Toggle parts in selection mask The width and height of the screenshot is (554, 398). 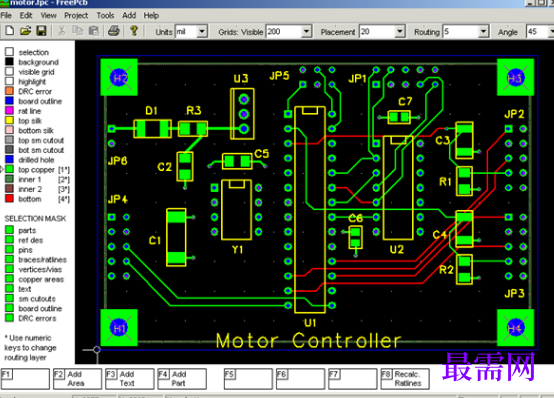point(9,230)
